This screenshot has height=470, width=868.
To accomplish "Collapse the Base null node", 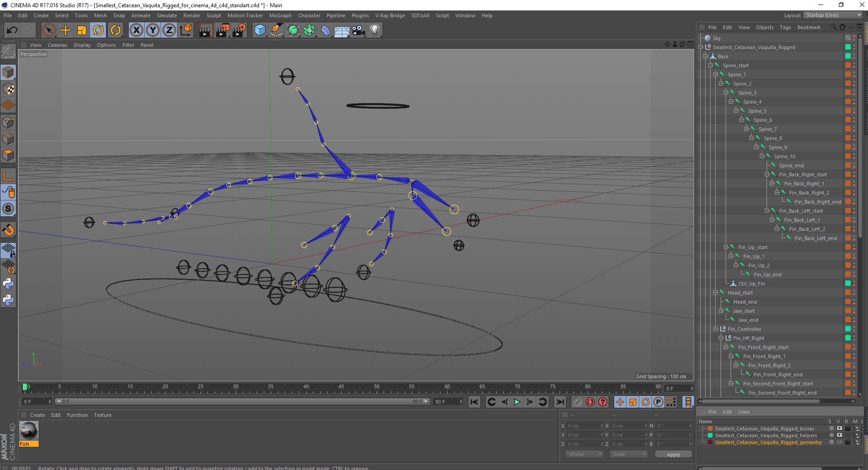I will (x=706, y=56).
